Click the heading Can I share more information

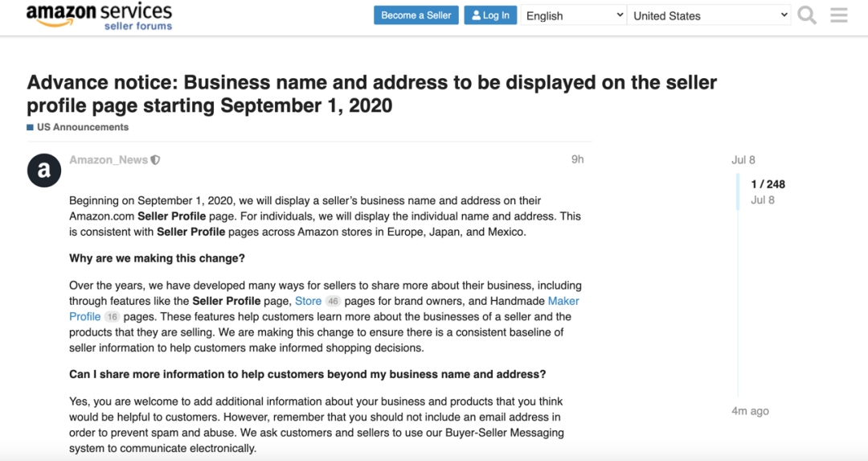tap(307, 375)
